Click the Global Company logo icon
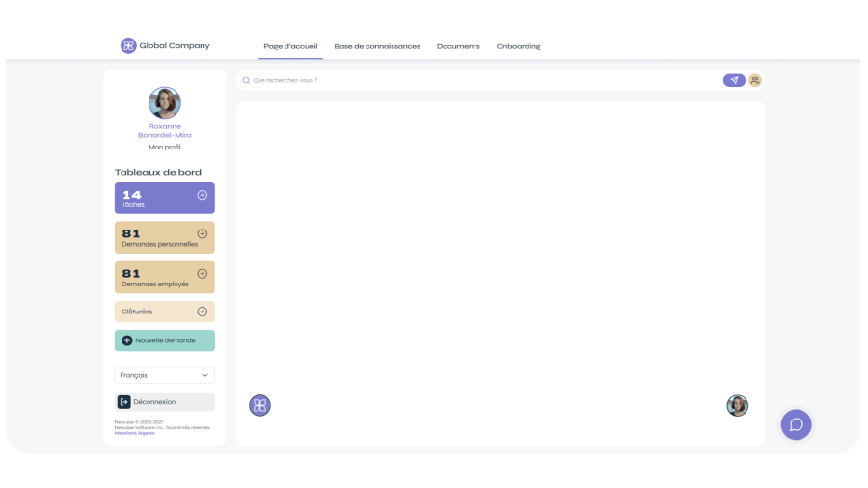 (x=128, y=45)
